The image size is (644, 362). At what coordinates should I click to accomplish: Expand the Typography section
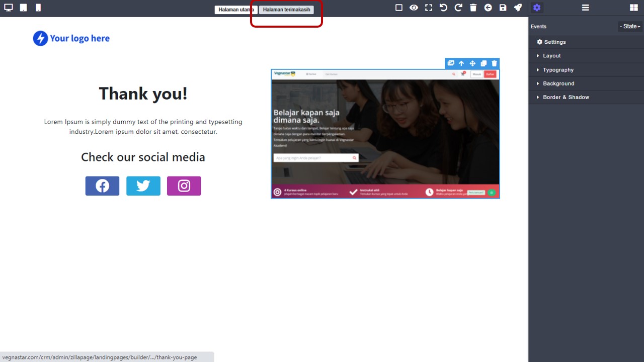point(558,70)
